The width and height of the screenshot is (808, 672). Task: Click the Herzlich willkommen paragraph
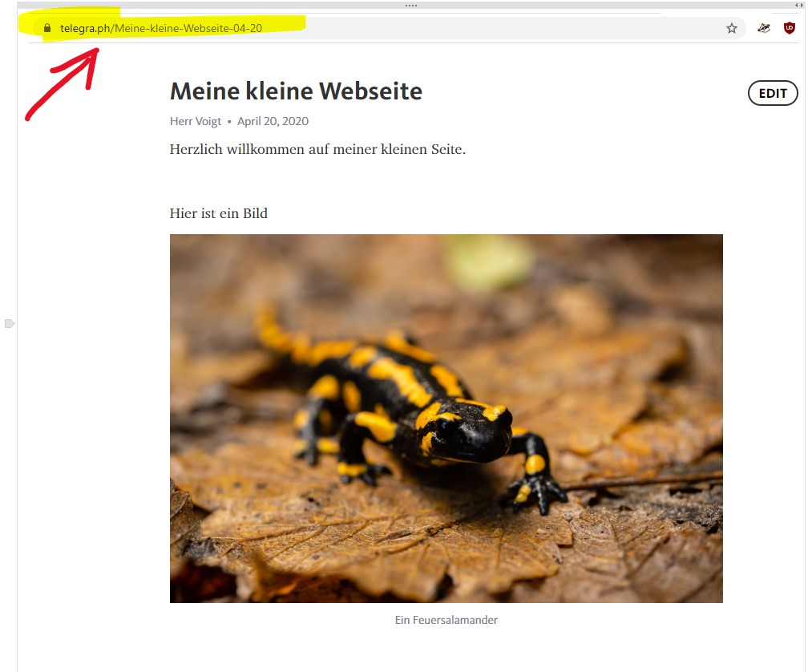pyautogui.click(x=317, y=149)
